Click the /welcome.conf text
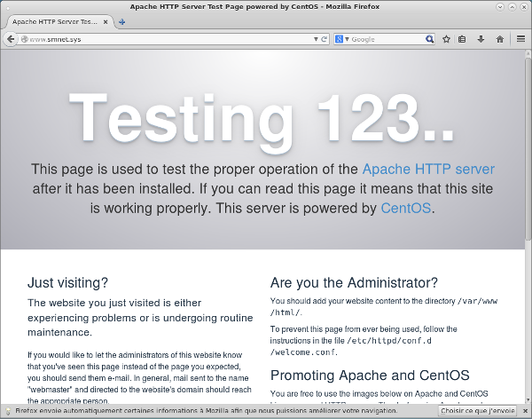The image size is (532, 419). click(303, 352)
